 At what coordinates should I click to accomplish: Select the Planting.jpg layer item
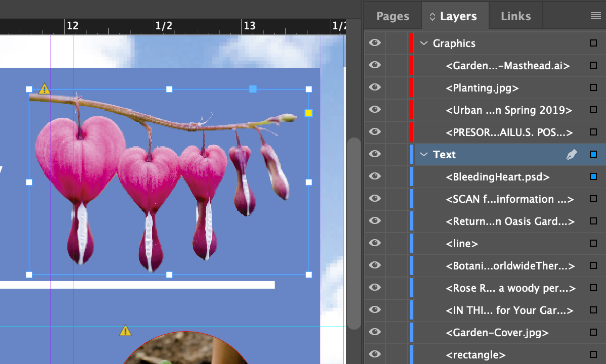[482, 88]
